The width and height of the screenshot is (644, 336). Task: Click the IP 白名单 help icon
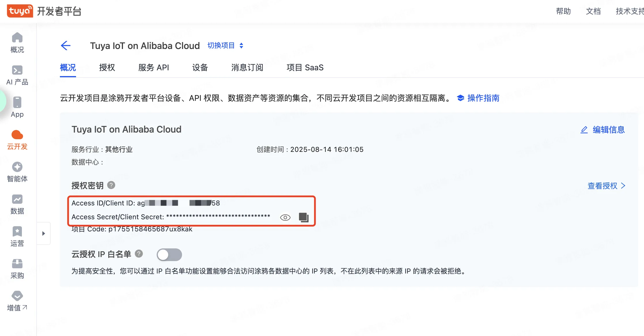pos(139,254)
